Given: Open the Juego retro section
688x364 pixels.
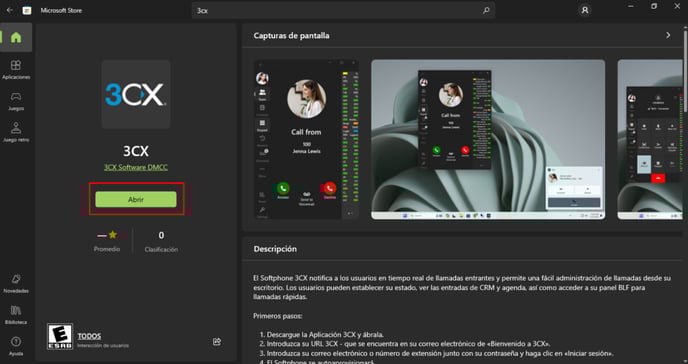Looking at the screenshot, I should (x=16, y=133).
